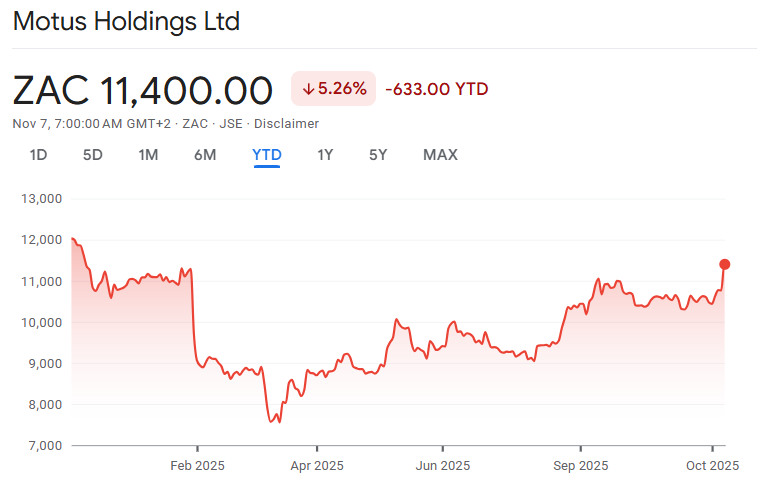Click the red end-point dot on chart
757x493 pixels.
point(725,264)
